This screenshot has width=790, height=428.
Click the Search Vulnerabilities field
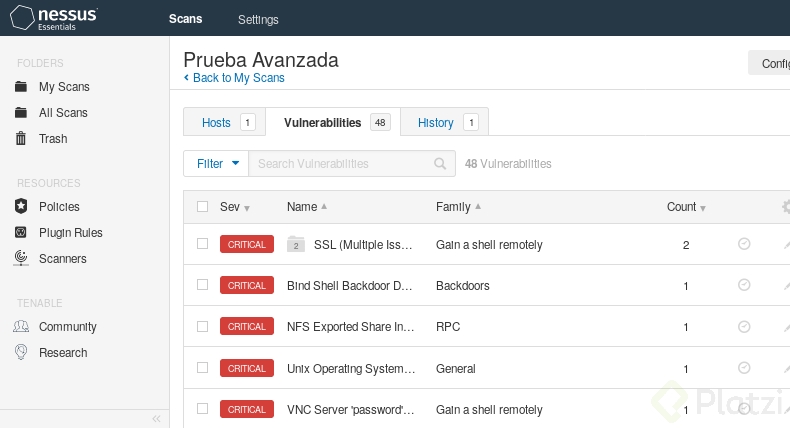click(x=340, y=164)
